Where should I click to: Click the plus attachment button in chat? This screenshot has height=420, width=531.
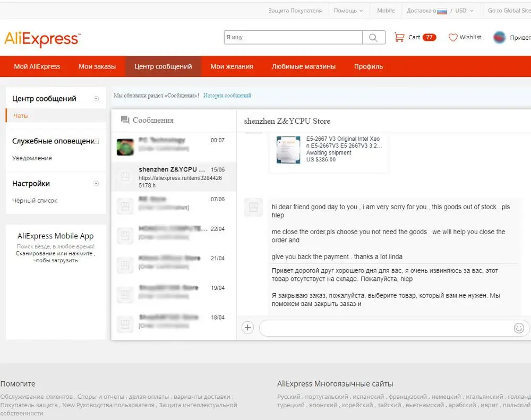click(x=247, y=328)
